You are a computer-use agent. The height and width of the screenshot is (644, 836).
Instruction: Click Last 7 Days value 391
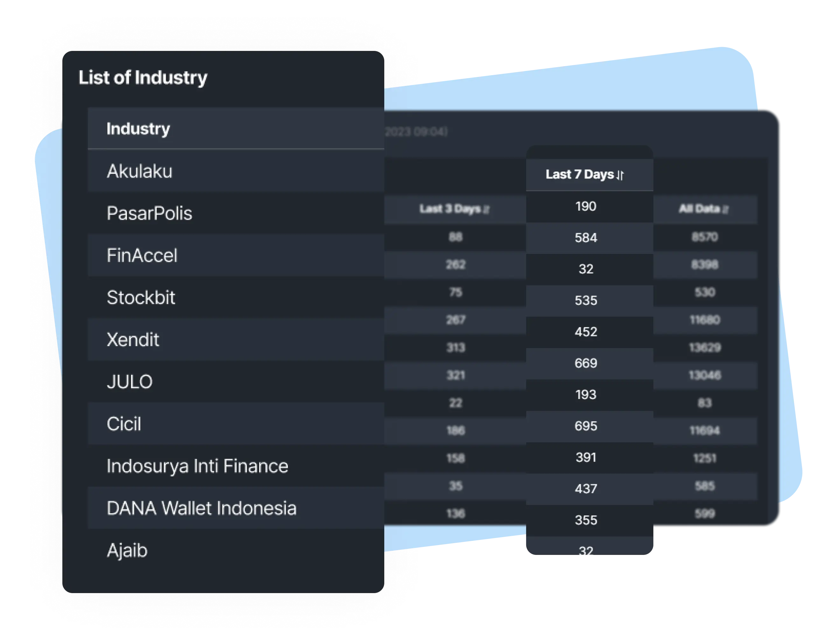[x=586, y=458]
